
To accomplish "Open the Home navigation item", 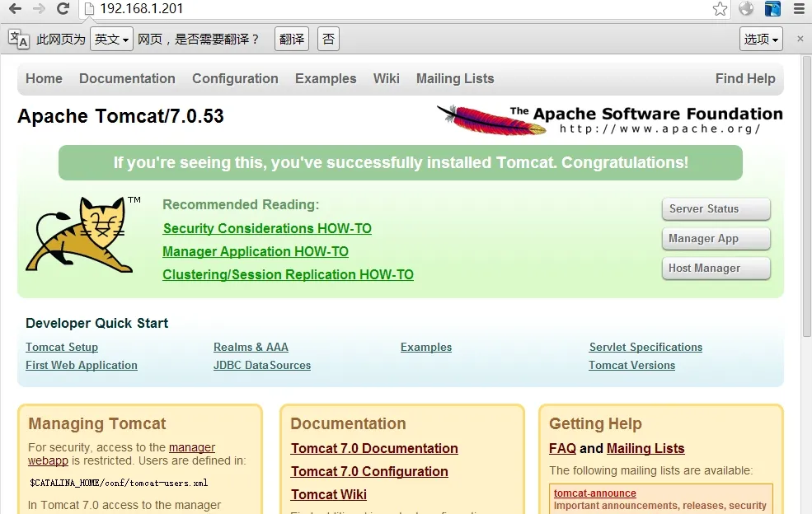I will pos(44,79).
